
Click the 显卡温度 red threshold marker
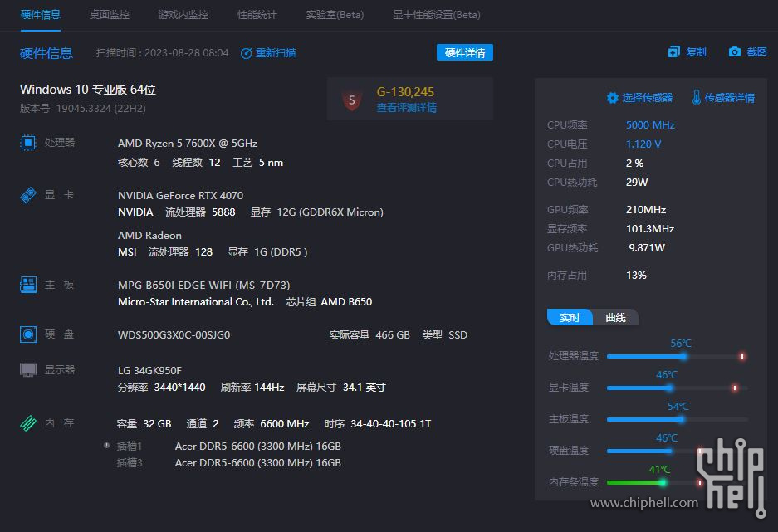click(735, 388)
